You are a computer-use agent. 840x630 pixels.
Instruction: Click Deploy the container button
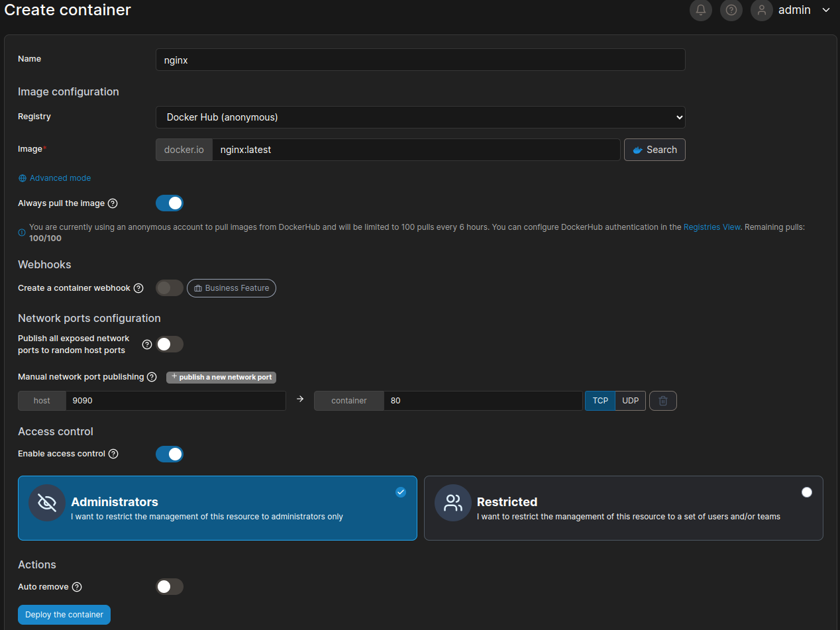point(64,615)
